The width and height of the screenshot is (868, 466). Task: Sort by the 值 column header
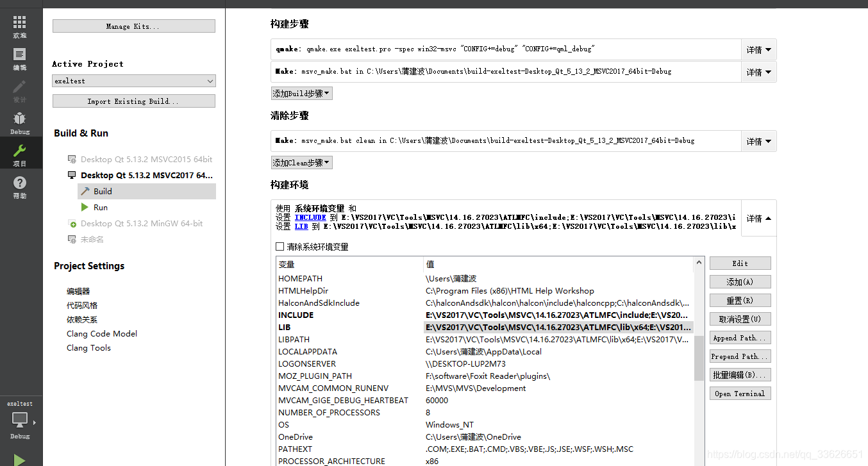pos(558,264)
